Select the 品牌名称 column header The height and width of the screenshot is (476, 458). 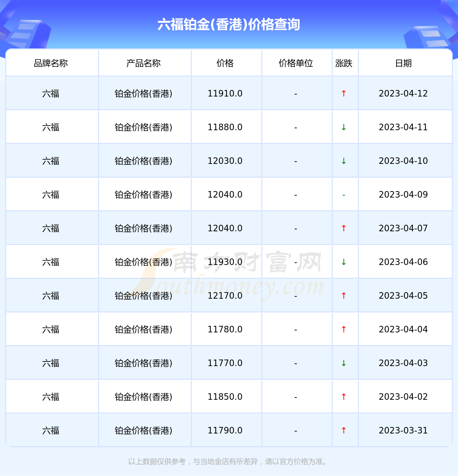[51, 63]
